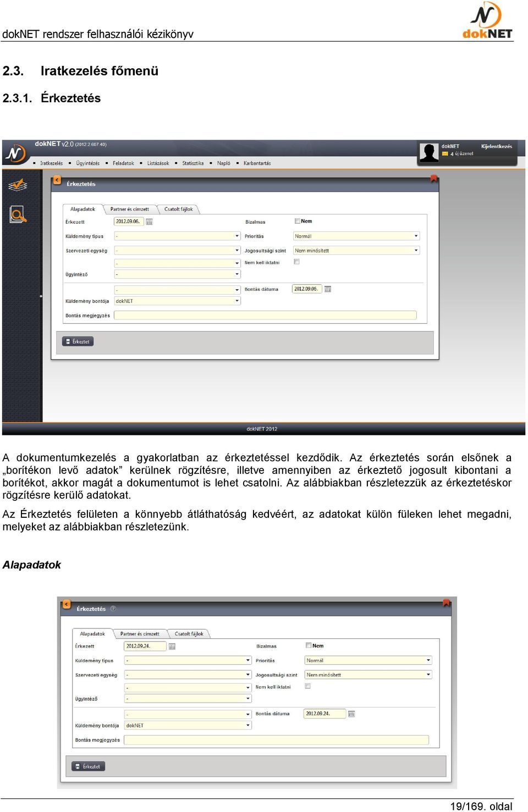Open calendar icon beside Bontás dátuma 2012.09.06.
The width and height of the screenshot is (528, 812).
(x=328, y=289)
